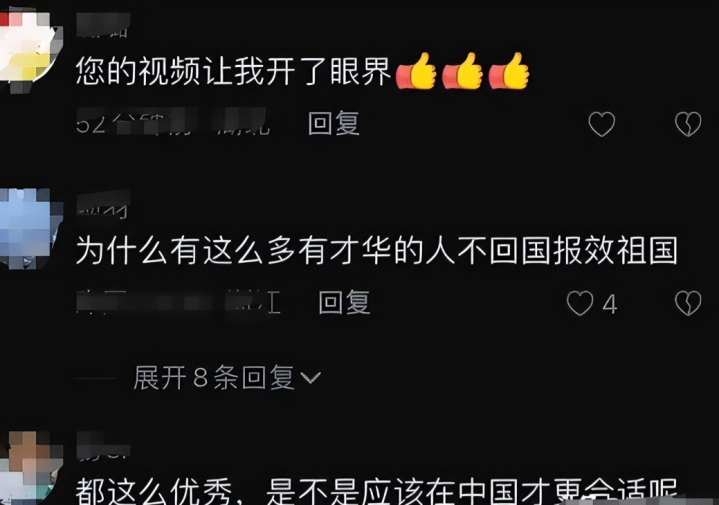Click the first thumbs-up emoji
Screen dimensions: 719x505
[x=415, y=71]
